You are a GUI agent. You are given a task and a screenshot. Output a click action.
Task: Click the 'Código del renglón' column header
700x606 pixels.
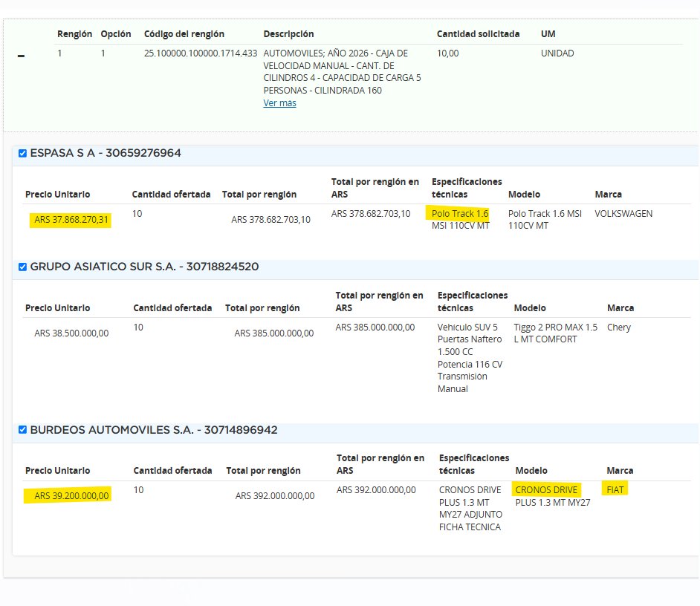tap(184, 34)
